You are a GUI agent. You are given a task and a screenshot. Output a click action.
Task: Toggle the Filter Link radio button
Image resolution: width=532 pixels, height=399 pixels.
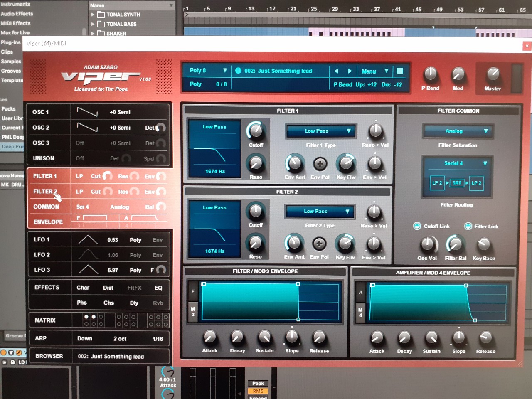click(468, 226)
